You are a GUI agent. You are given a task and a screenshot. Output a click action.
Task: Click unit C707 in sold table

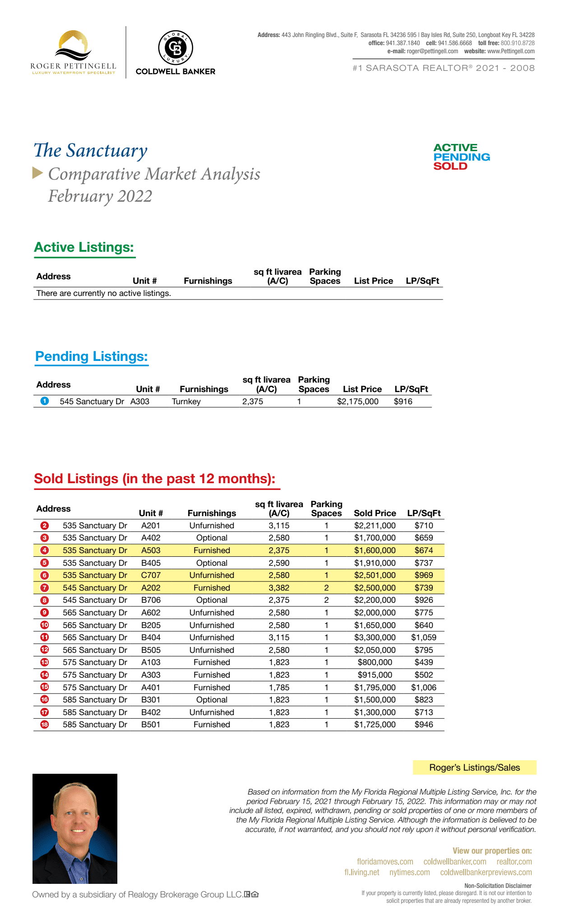point(151,575)
